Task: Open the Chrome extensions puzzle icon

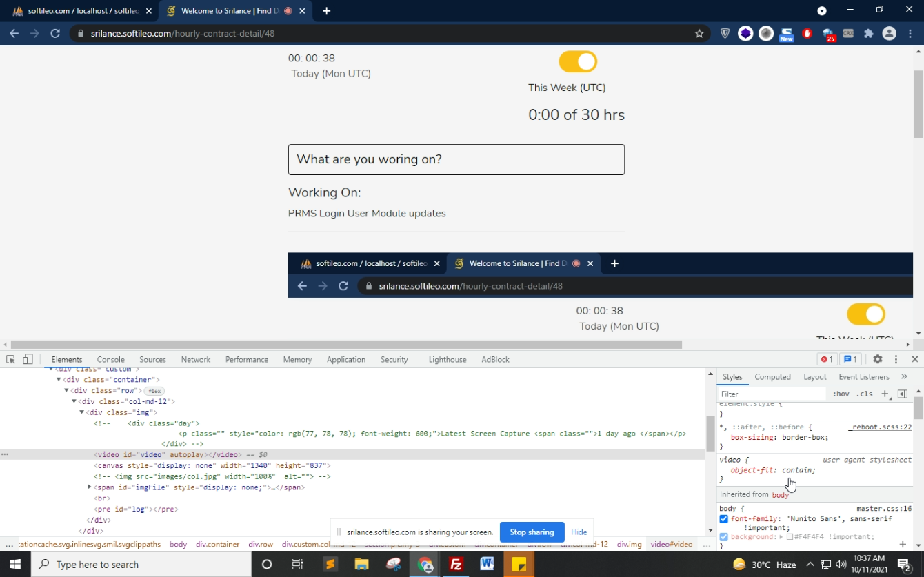Action: 868,33
